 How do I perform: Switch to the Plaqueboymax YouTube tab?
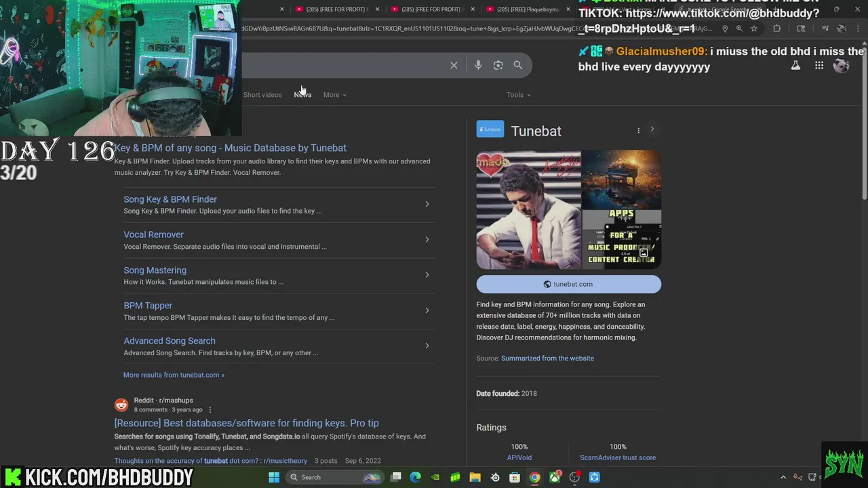[528, 9]
